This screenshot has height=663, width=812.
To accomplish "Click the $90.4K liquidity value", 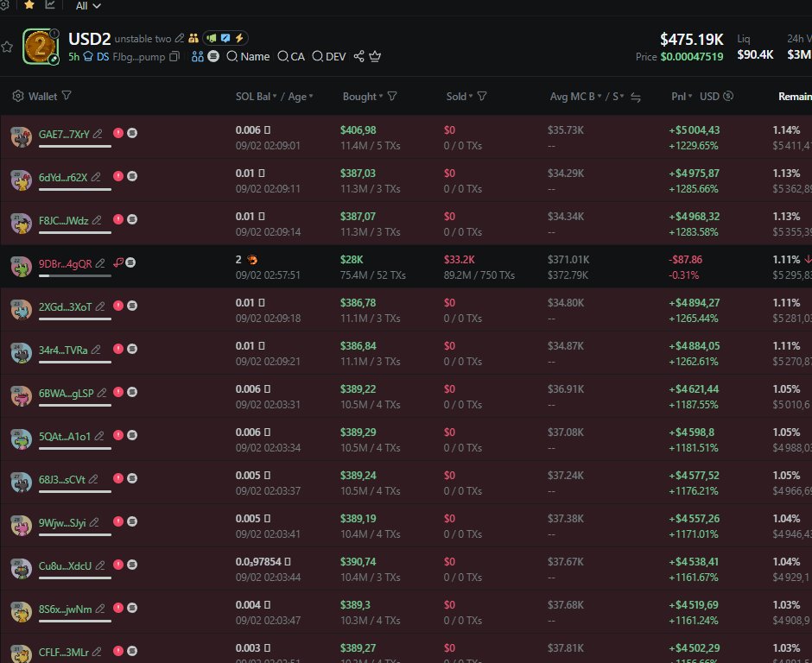I will [x=755, y=54].
